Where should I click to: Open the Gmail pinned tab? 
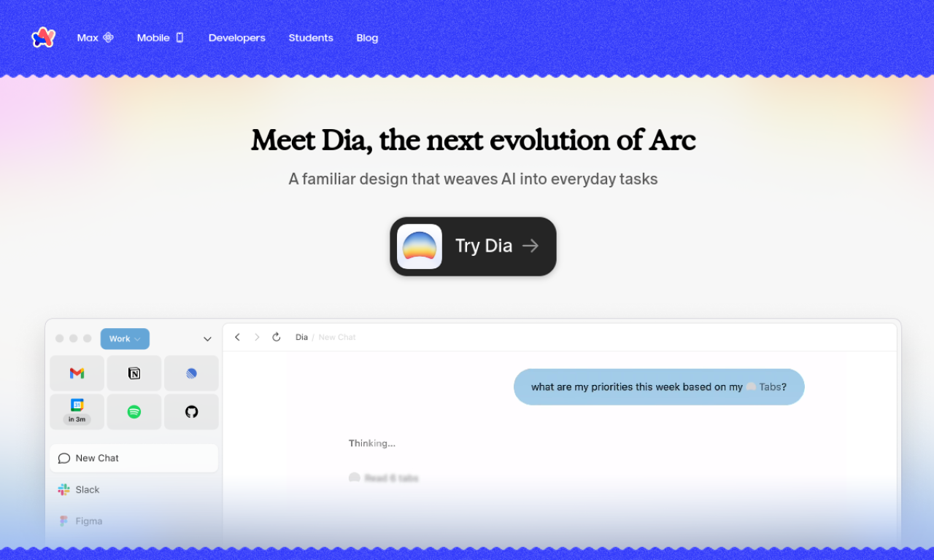coord(77,373)
